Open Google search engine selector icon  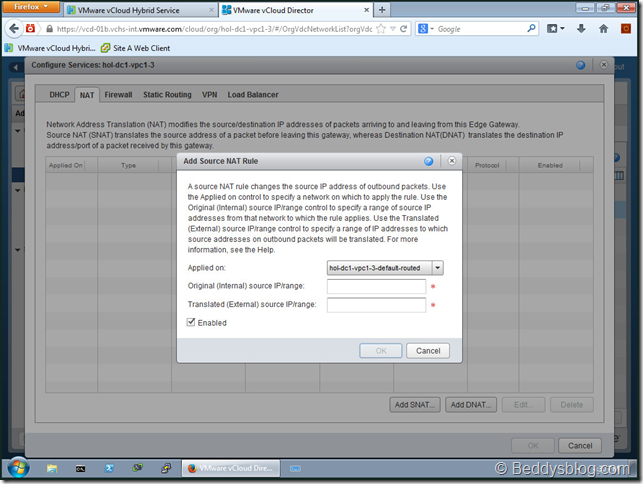coord(425,29)
